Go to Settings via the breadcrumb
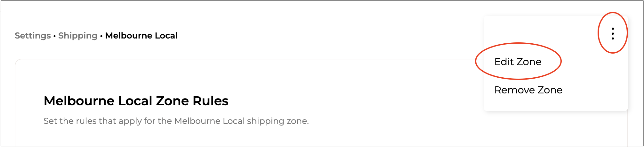Viewport: 644px width, 147px height. coord(33,36)
